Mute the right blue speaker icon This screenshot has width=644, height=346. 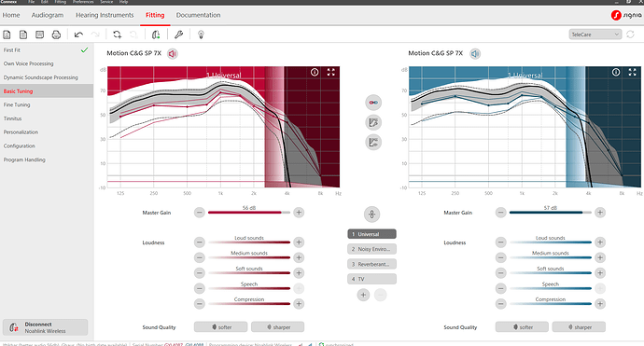[475, 54]
